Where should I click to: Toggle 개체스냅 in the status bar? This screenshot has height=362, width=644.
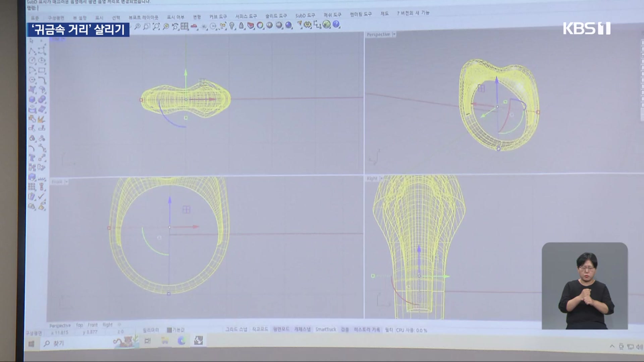coord(302,329)
